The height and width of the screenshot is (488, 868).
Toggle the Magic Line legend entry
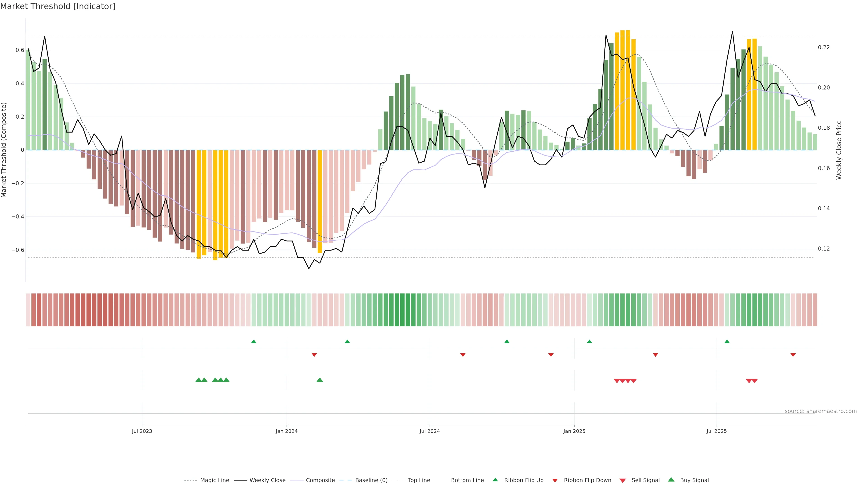click(x=214, y=480)
